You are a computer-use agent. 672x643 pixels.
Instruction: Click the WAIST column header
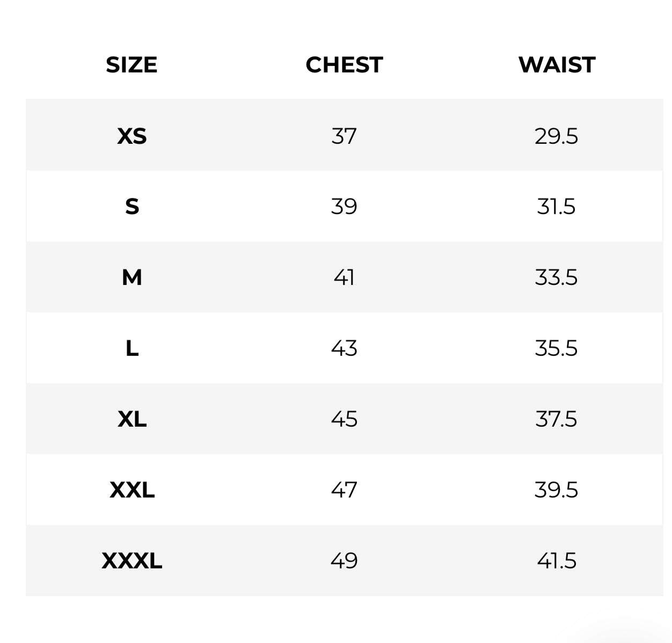(x=557, y=65)
